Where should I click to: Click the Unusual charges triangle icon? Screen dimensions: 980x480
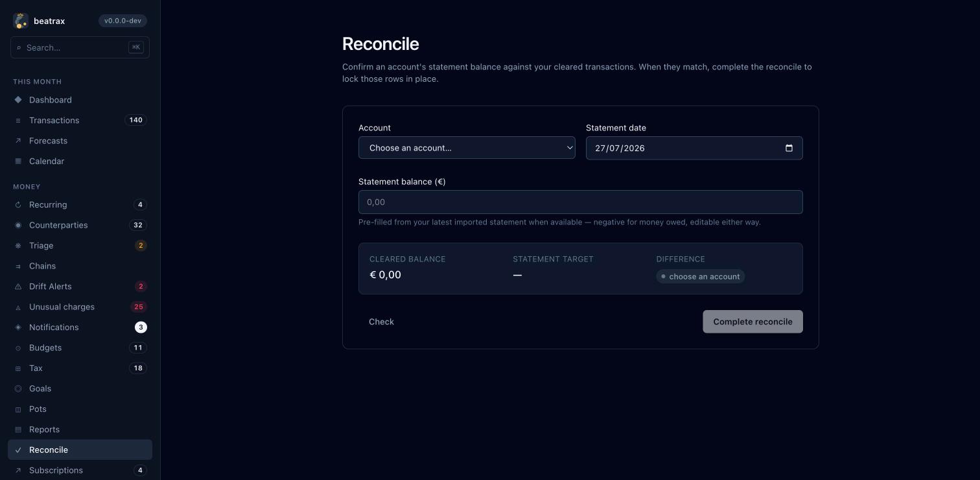click(x=18, y=307)
